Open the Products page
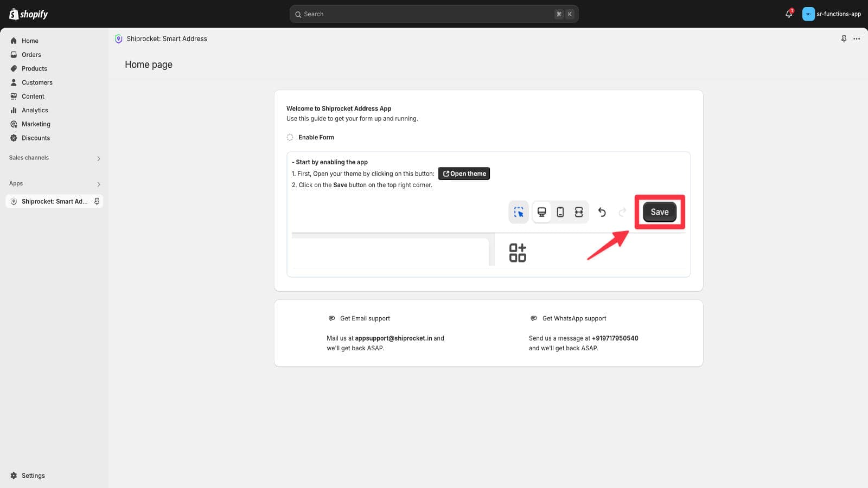Viewport: 868px width, 488px height. (34, 69)
